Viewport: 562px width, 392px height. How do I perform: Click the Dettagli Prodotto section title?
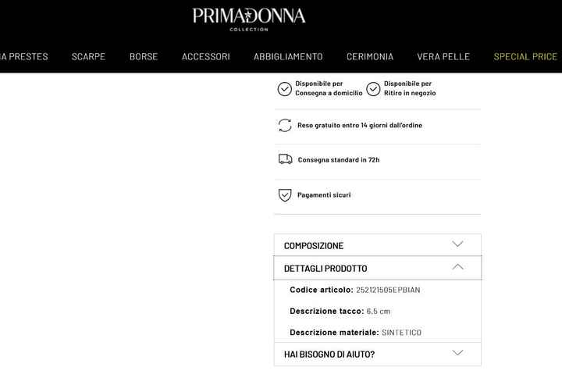click(x=325, y=269)
